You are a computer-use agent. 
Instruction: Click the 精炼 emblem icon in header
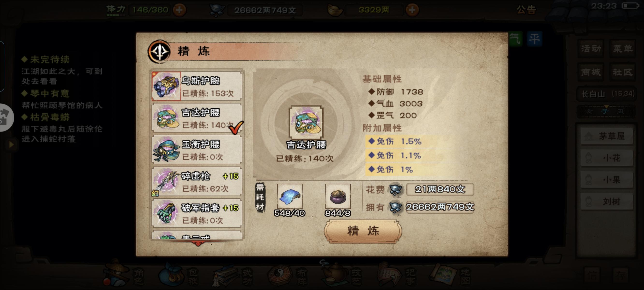(160, 51)
